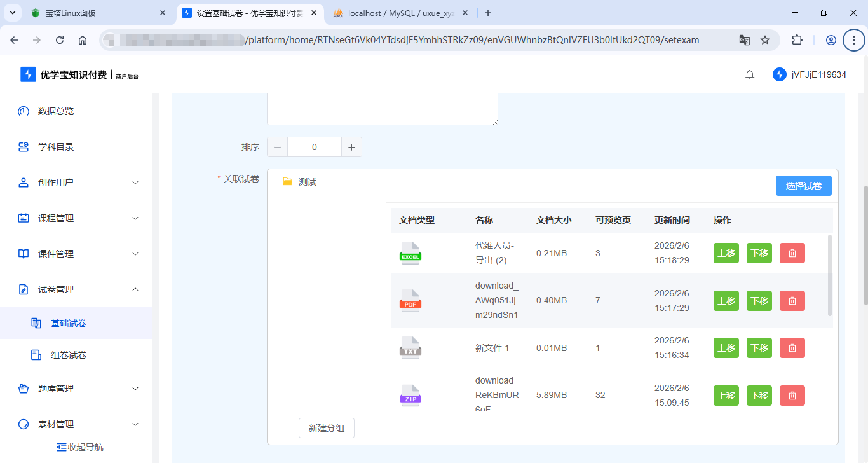Bookmark this page with star icon
Image resolution: width=868 pixels, height=463 pixels.
765,40
